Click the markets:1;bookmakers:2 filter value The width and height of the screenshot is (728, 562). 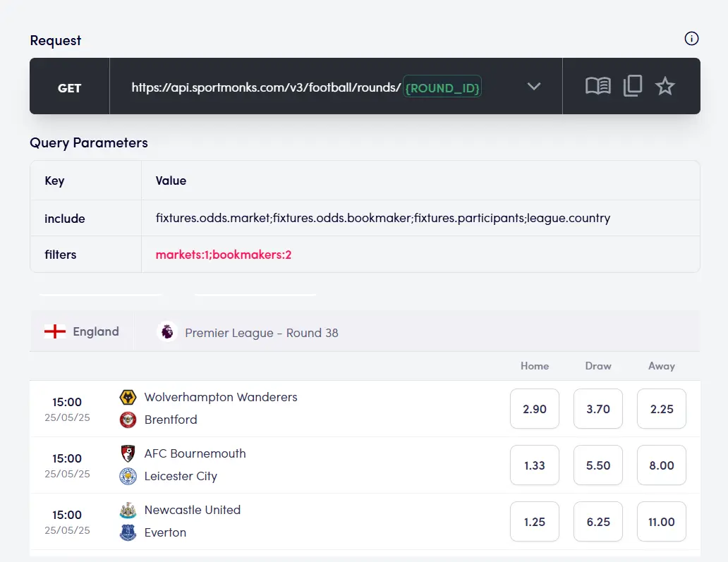tap(224, 255)
